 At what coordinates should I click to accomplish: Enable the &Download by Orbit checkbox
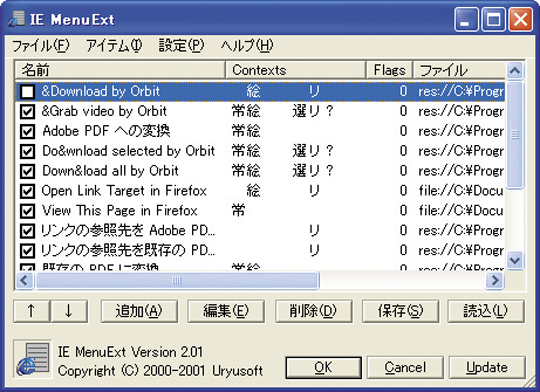click(28, 92)
